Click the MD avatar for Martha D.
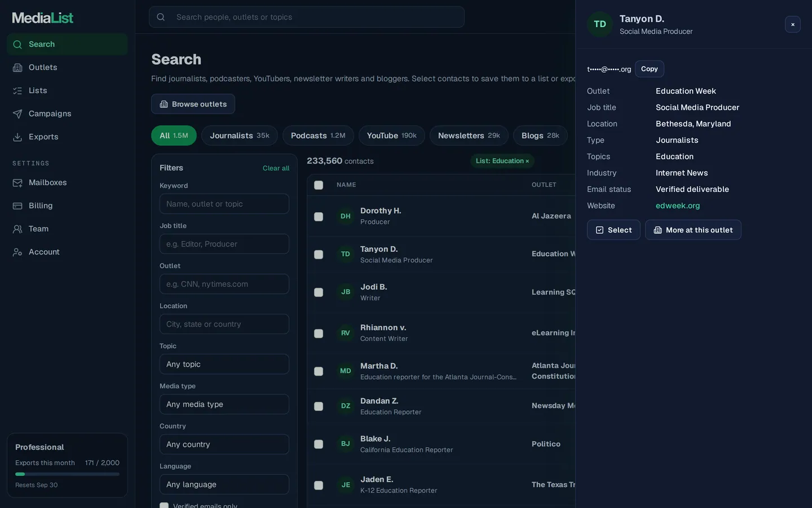The width and height of the screenshot is (812, 508). pyautogui.click(x=346, y=371)
